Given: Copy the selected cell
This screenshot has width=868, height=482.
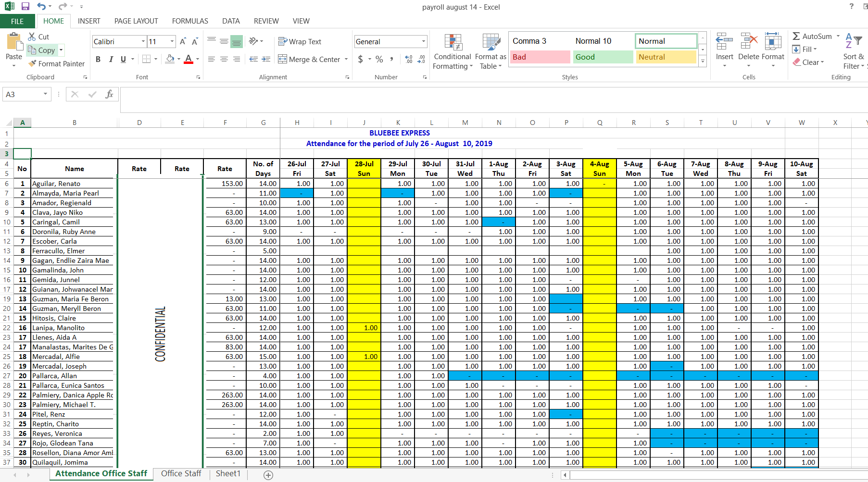Looking at the screenshot, I should coord(41,50).
